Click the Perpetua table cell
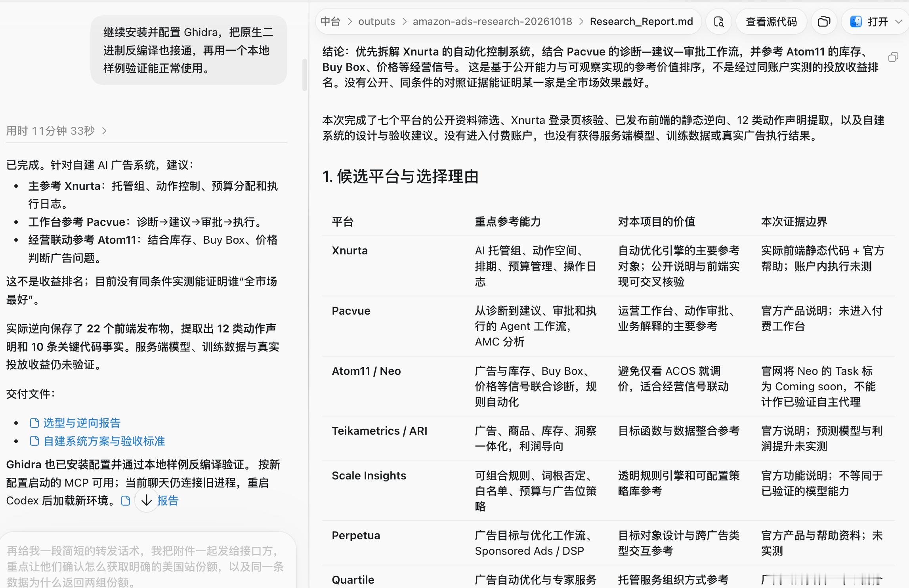The height and width of the screenshot is (588, 909). (x=355, y=536)
